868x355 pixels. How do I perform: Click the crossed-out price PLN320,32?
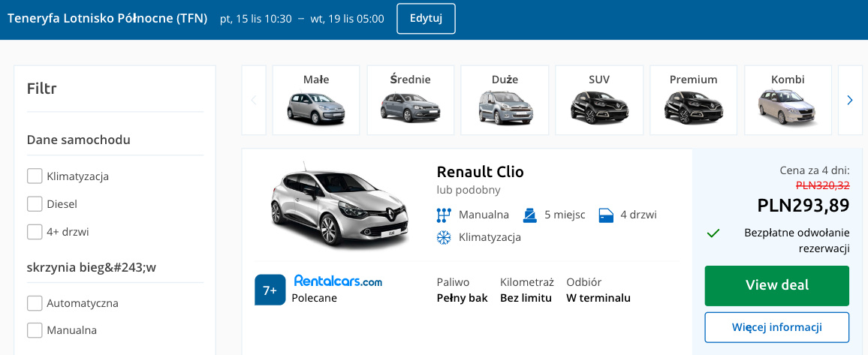tap(823, 186)
